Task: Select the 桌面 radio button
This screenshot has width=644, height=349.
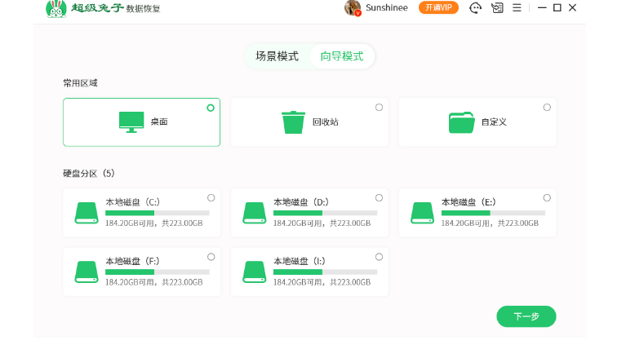Action: coord(211,108)
